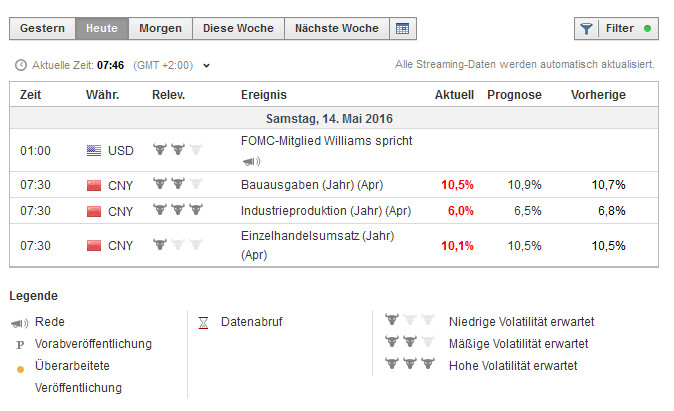Open the calendar date picker icon
This screenshot has width=674, height=411.
402,29
